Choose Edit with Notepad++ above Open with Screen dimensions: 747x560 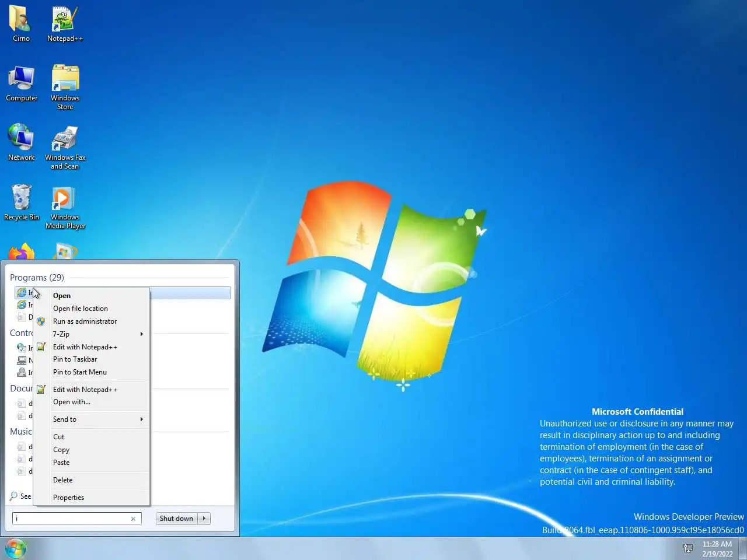[92, 390]
